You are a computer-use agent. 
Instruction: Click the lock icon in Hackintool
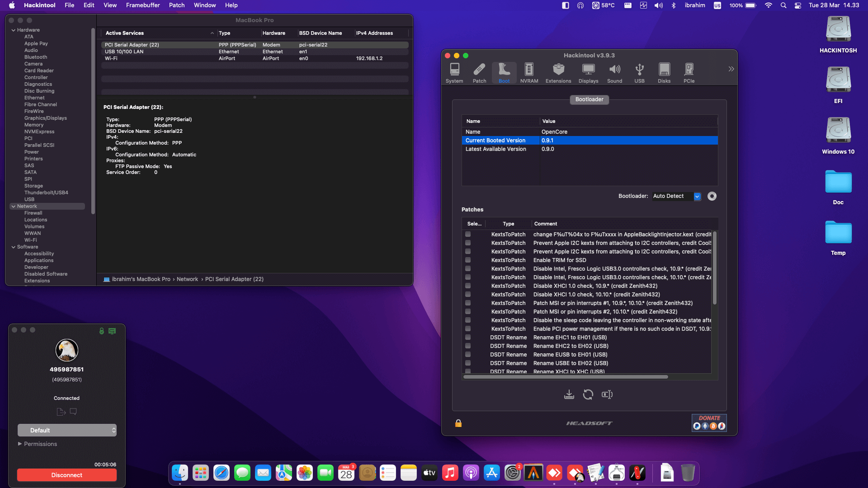(x=458, y=423)
